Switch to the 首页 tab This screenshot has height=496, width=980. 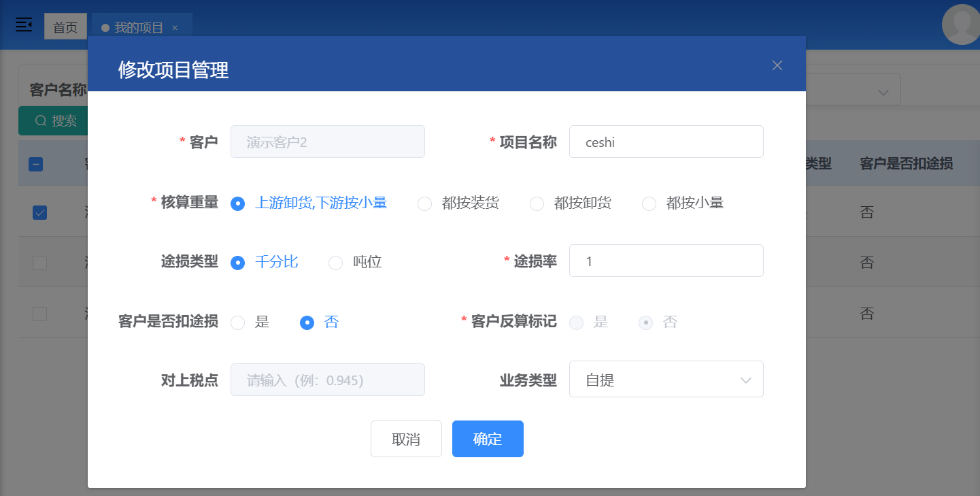[x=65, y=28]
